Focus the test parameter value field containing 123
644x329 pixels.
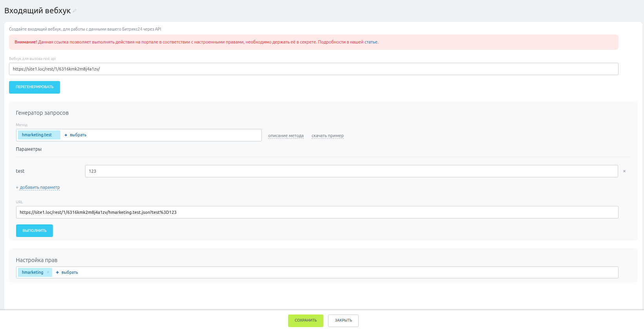tap(351, 171)
